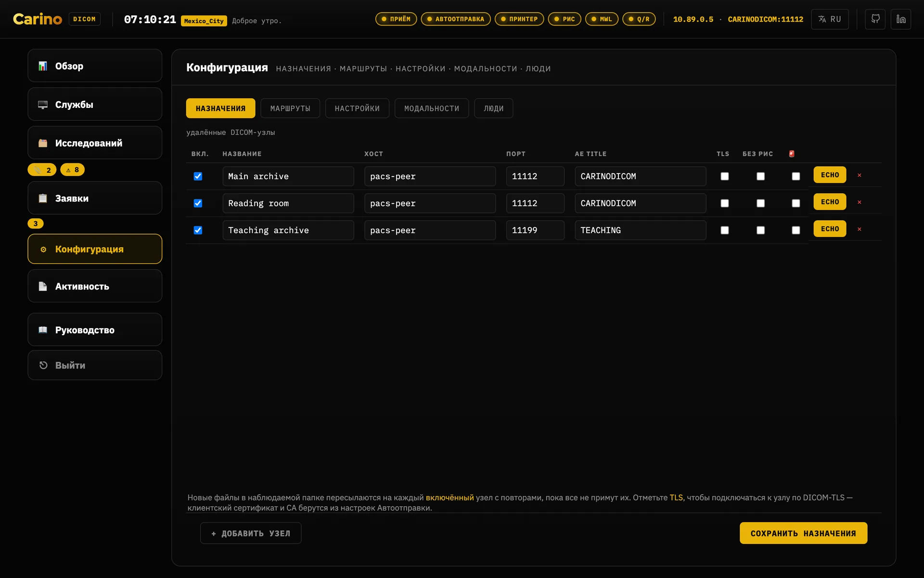
Task: Send ECHO to Teaching archive
Action: [x=830, y=229]
